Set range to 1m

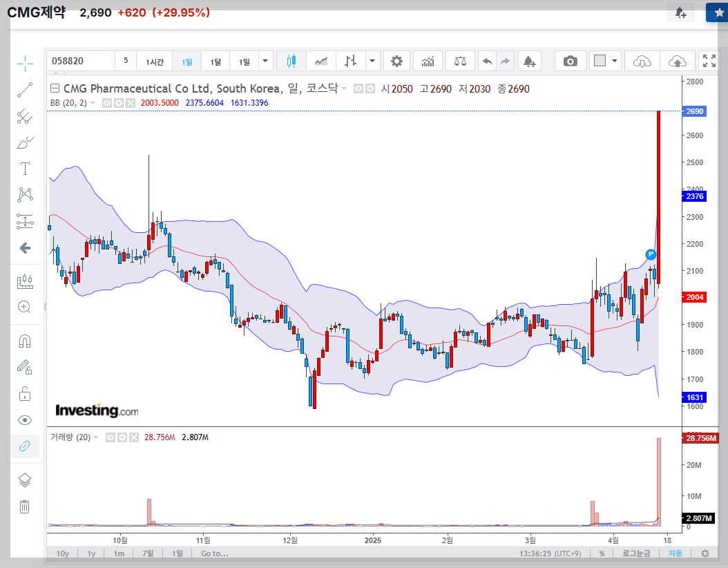click(119, 553)
